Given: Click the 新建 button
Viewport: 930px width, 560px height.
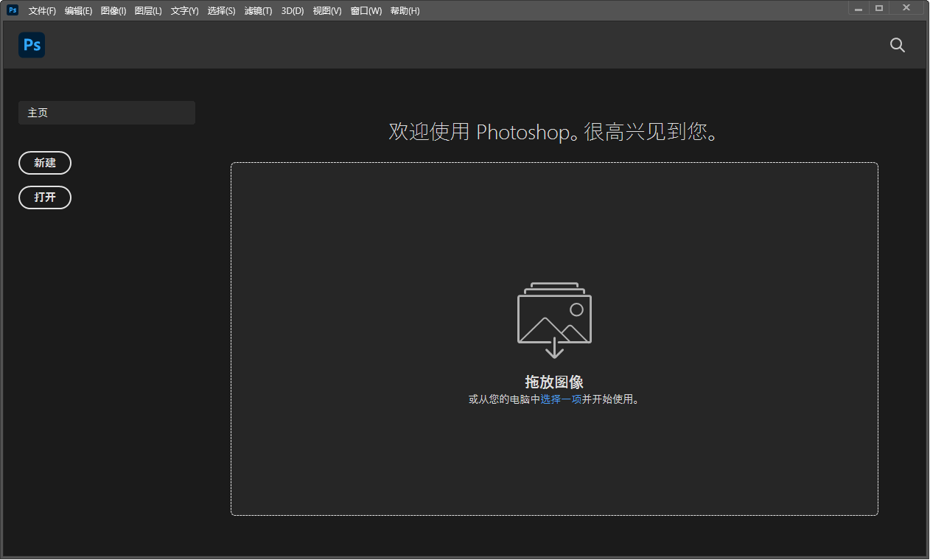Looking at the screenshot, I should (45, 163).
